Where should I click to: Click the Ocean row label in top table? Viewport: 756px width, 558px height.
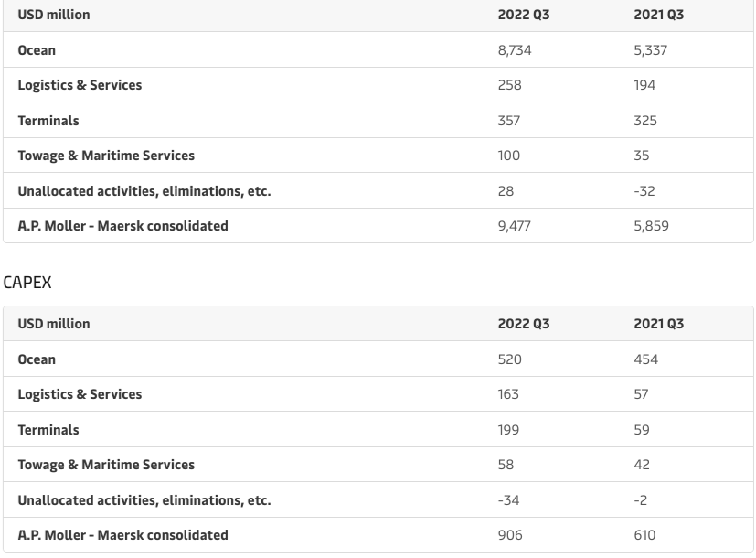click(37, 50)
